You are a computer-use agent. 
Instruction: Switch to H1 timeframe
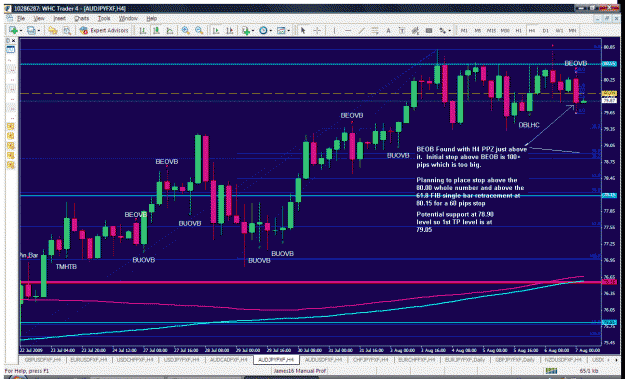coord(519,31)
